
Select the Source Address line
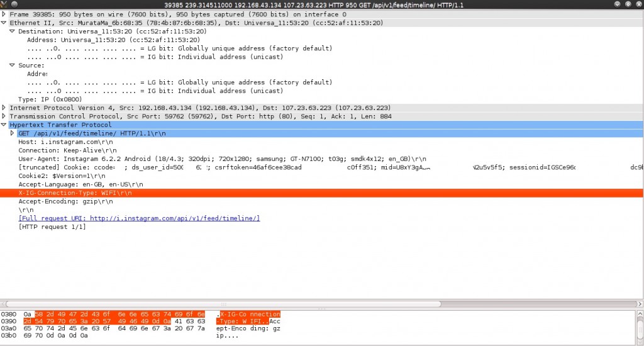[37, 74]
